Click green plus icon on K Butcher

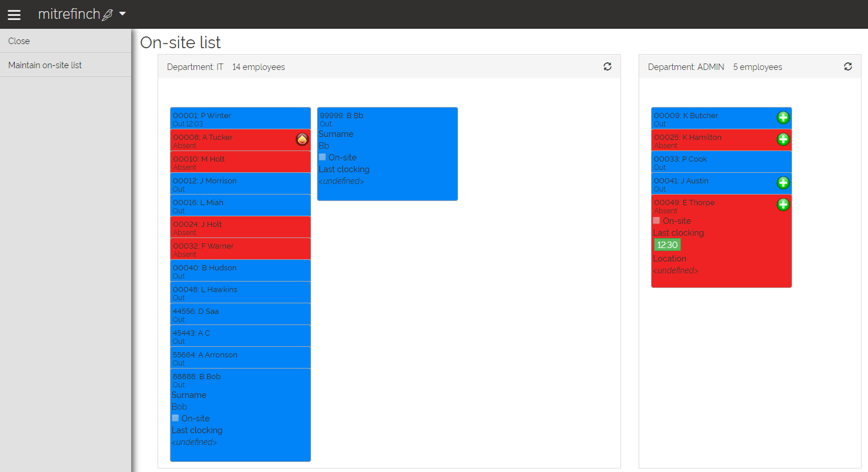783,118
